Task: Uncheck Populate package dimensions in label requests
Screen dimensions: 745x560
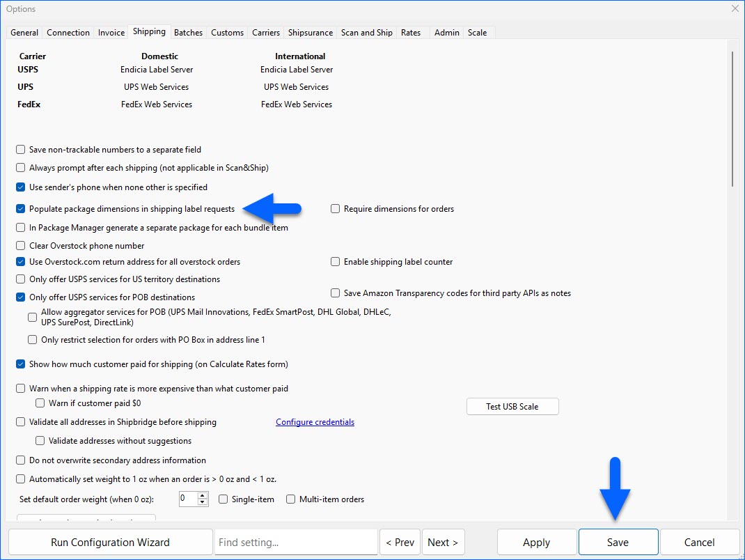Action: [21, 209]
